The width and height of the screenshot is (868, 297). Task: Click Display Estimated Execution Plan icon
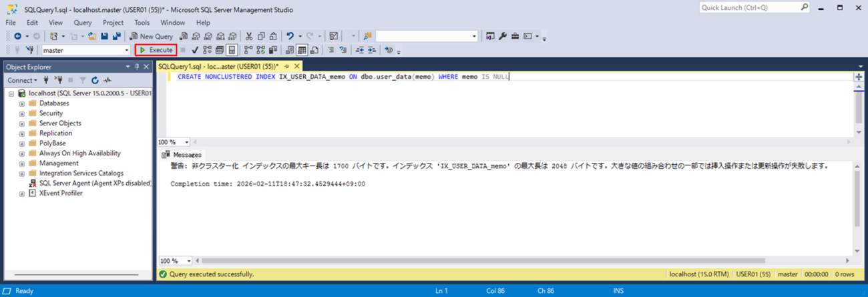pos(207,50)
